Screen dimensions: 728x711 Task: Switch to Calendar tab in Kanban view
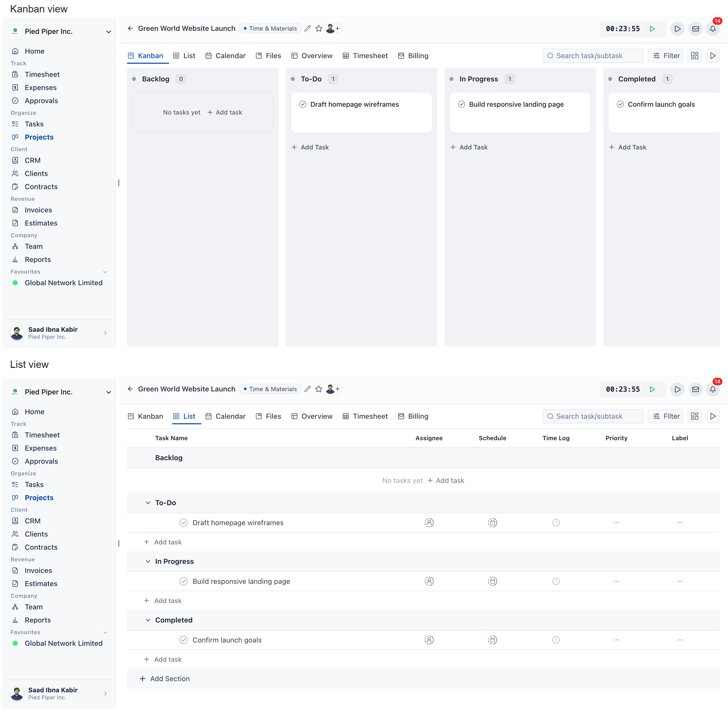click(225, 56)
